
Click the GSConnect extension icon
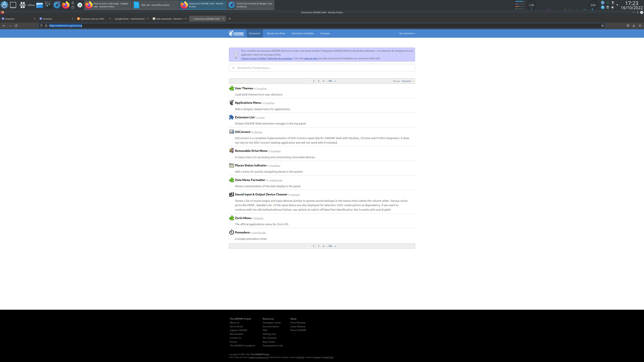231,132
